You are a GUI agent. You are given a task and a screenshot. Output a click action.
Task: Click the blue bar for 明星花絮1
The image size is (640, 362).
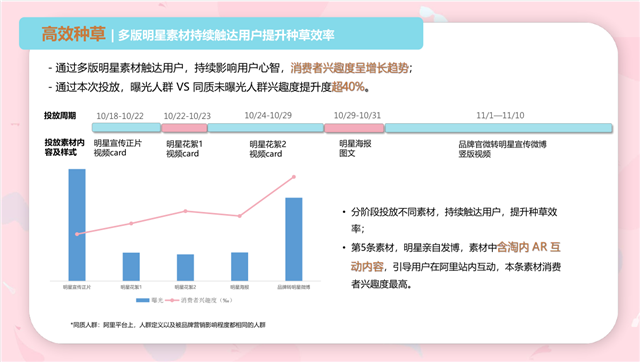[131, 267]
